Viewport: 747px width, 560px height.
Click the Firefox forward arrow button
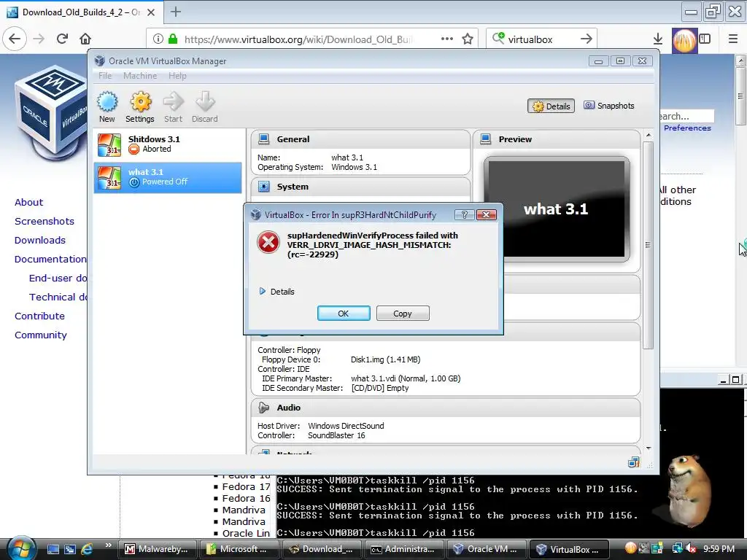click(39, 39)
